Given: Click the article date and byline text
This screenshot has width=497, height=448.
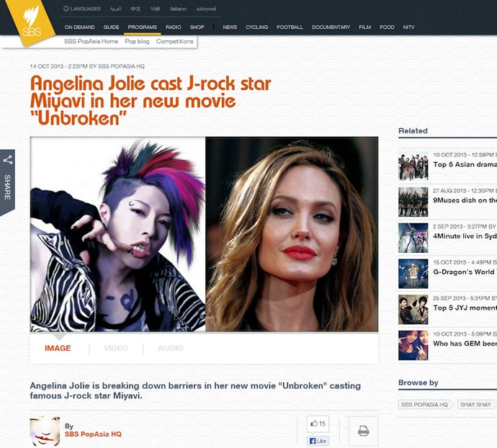Looking at the screenshot, I should [87, 66].
